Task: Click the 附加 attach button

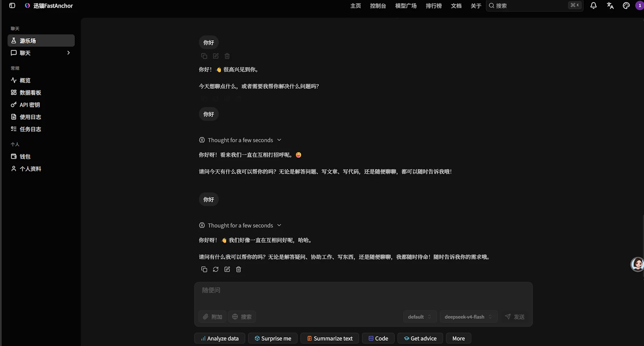Action: 212,317
